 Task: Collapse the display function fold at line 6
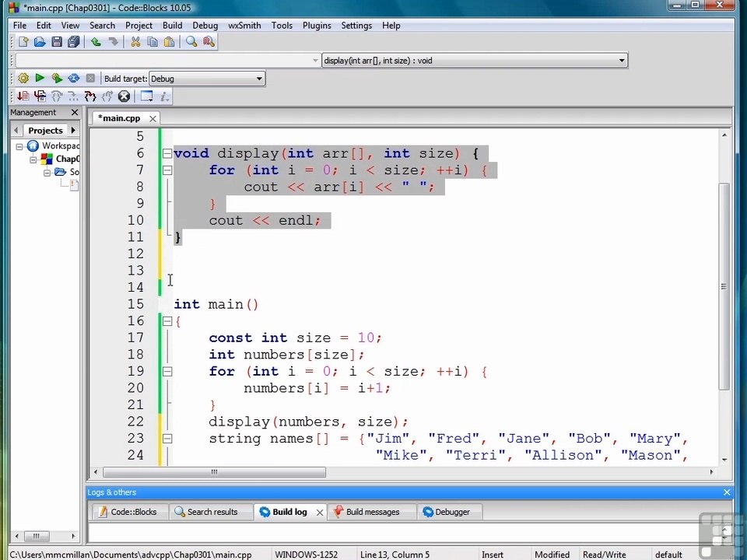click(167, 153)
